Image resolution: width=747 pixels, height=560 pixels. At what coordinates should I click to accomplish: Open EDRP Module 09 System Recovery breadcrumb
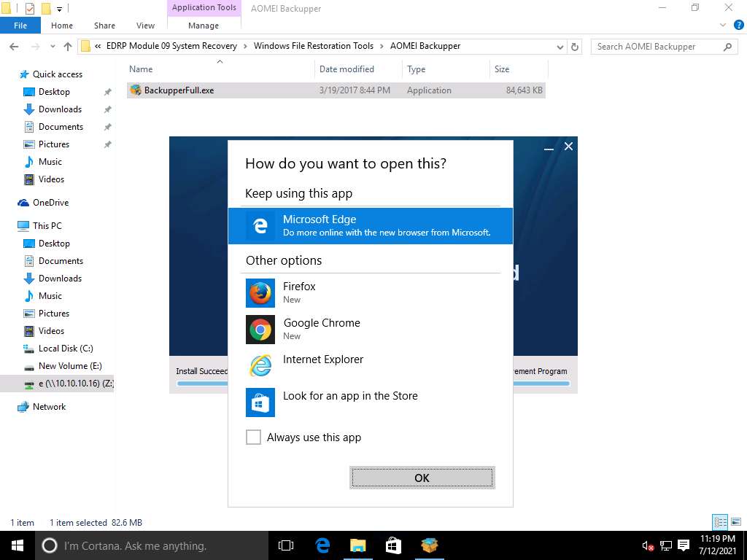[171, 46]
